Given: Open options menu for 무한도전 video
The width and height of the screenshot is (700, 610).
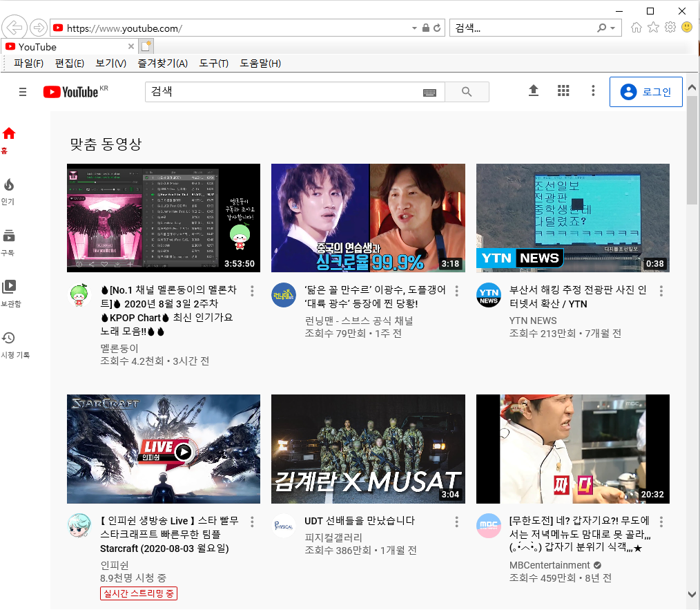Looking at the screenshot, I should point(661,522).
